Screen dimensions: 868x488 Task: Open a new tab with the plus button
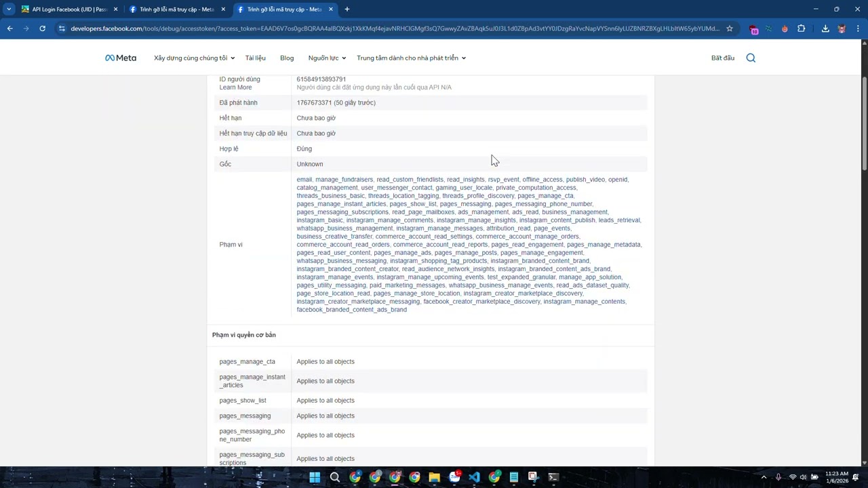pos(347,9)
